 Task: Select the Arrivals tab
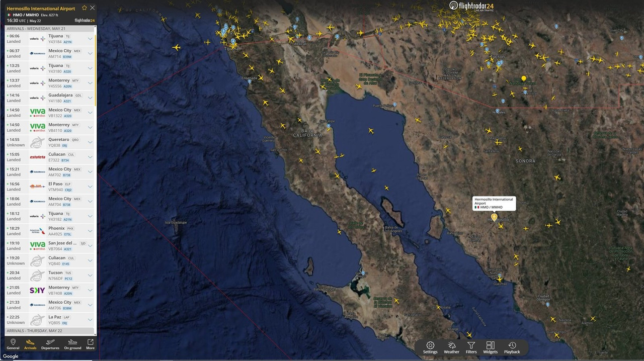tap(30, 344)
